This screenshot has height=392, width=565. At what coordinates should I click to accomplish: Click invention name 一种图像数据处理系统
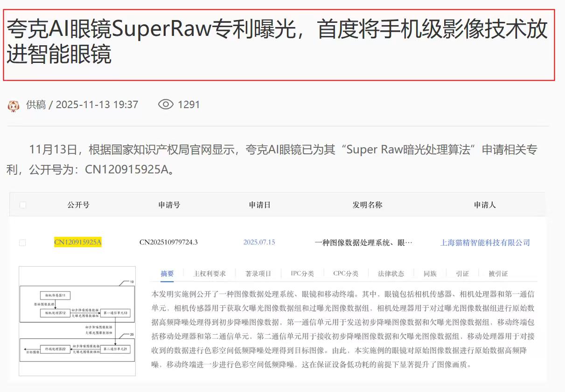tap(363, 242)
